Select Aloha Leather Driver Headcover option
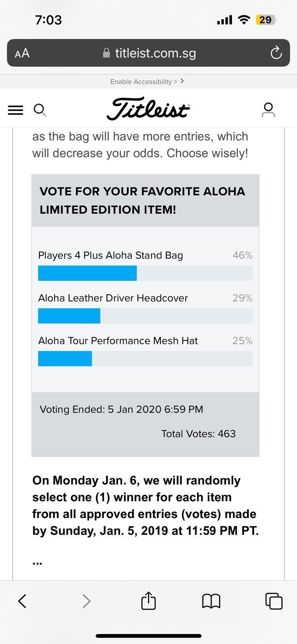The image size is (297, 644). (x=113, y=298)
